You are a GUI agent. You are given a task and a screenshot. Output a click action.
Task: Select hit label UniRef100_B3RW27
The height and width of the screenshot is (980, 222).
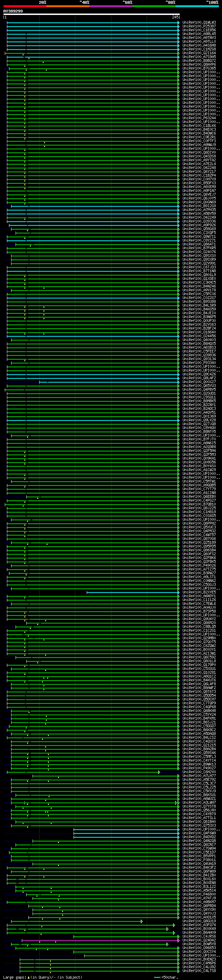tap(199, 573)
